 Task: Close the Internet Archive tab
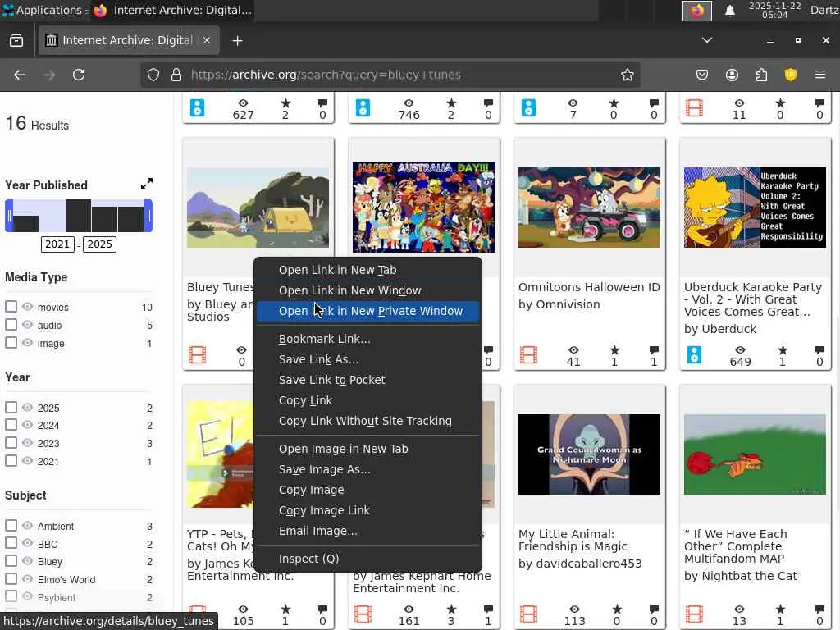pos(207,41)
